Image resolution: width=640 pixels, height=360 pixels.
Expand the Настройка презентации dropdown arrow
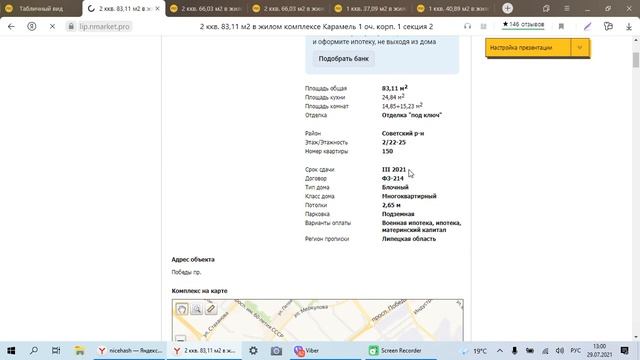tap(580, 47)
